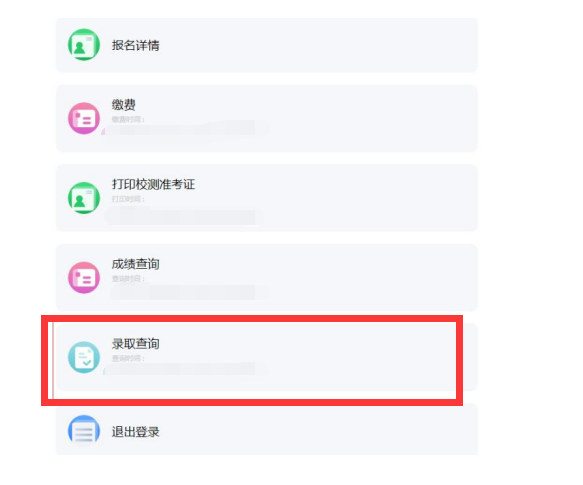Click the 打印时间 sub-label under 打印校测准考证

(128, 199)
